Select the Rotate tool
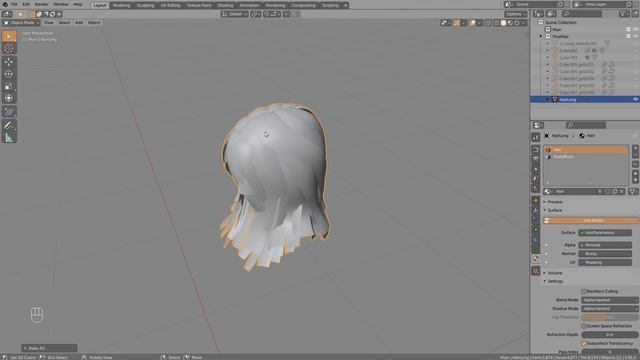The width and height of the screenshot is (640, 360). tap(9, 74)
